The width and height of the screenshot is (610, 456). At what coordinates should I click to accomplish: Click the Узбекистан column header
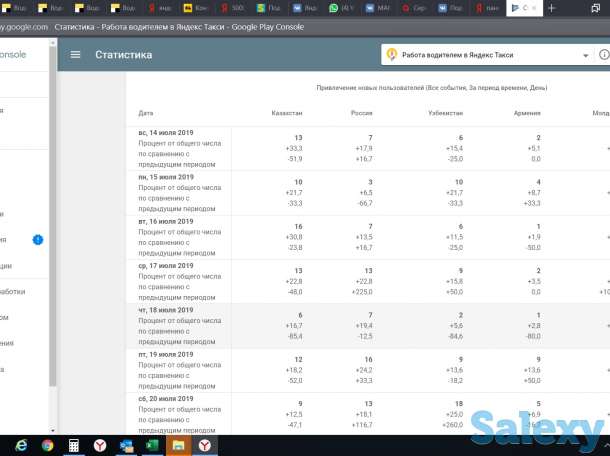point(446,113)
